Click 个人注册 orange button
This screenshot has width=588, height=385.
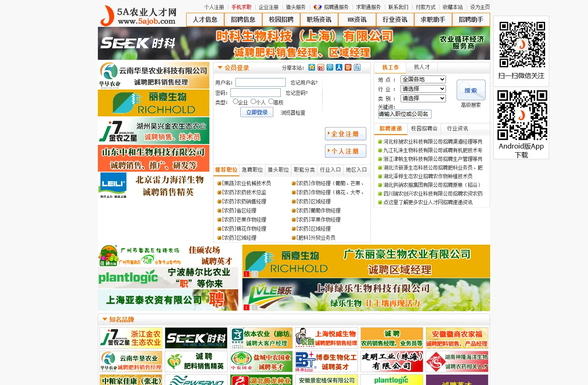(346, 151)
